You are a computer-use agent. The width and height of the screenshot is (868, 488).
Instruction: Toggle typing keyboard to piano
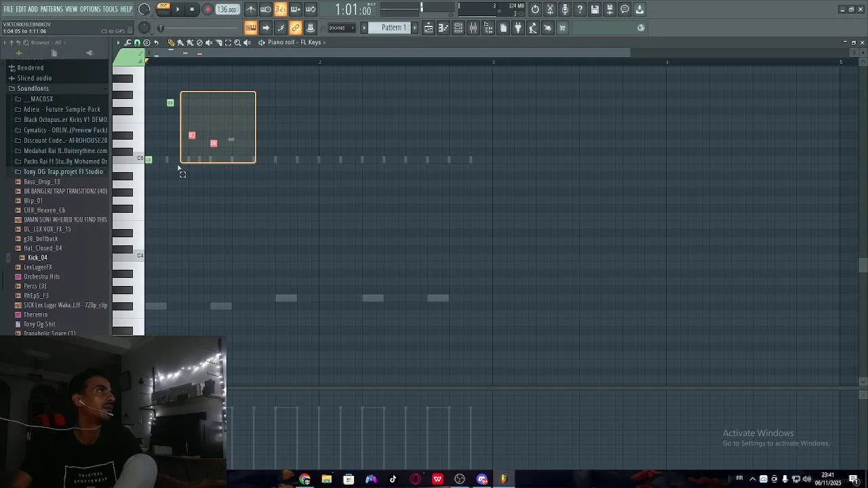coord(251,28)
